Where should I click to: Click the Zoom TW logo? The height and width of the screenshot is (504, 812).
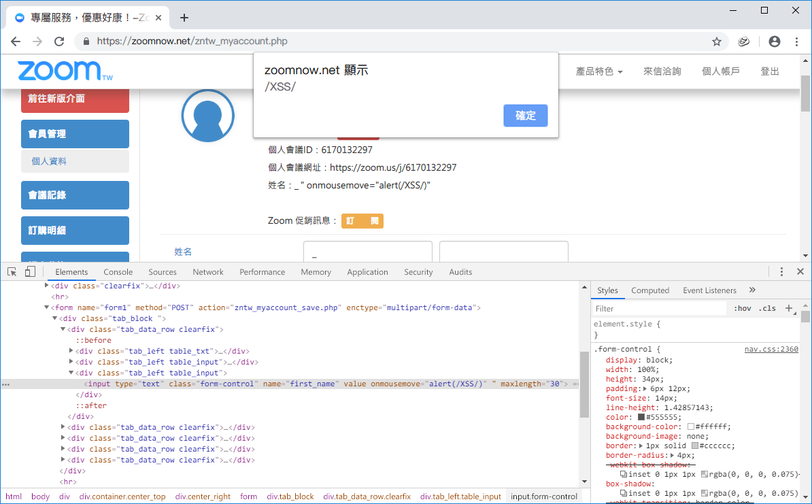pyautogui.click(x=65, y=71)
